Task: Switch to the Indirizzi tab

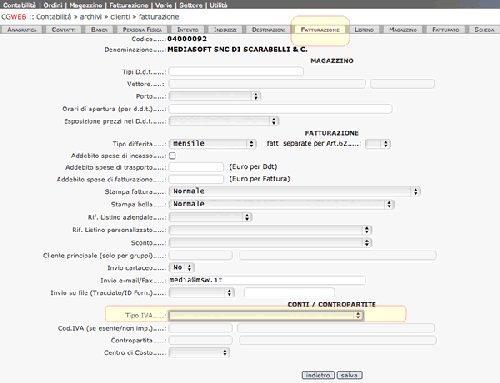Action: (x=225, y=30)
